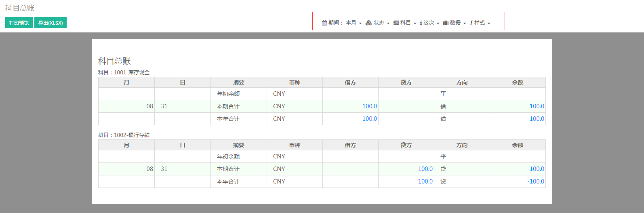Image resolution: width=644 pixels, height=213 pixels.
Task: Open the 期间 本月 period dropdown
Action: [x=342, y=23]
